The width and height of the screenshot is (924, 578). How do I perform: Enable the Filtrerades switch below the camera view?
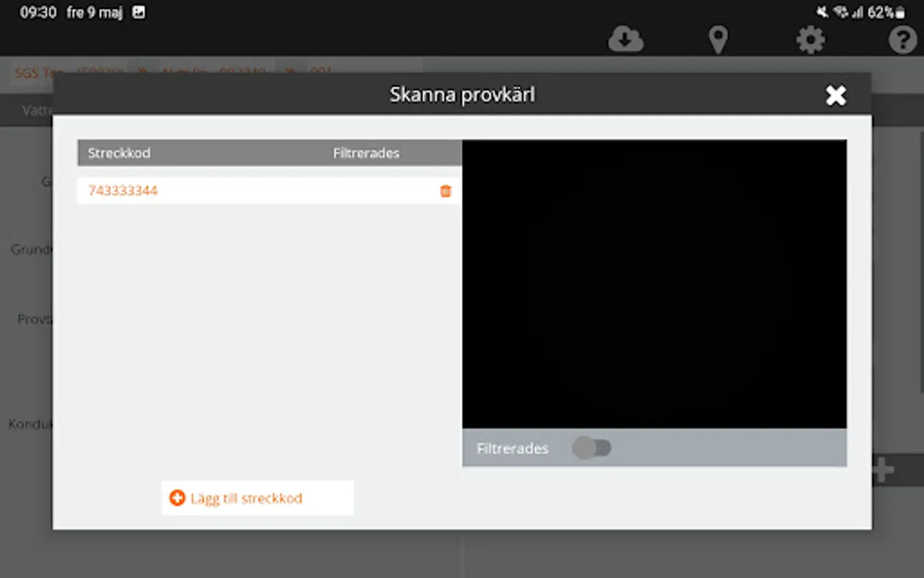click(x=592, y=448)
